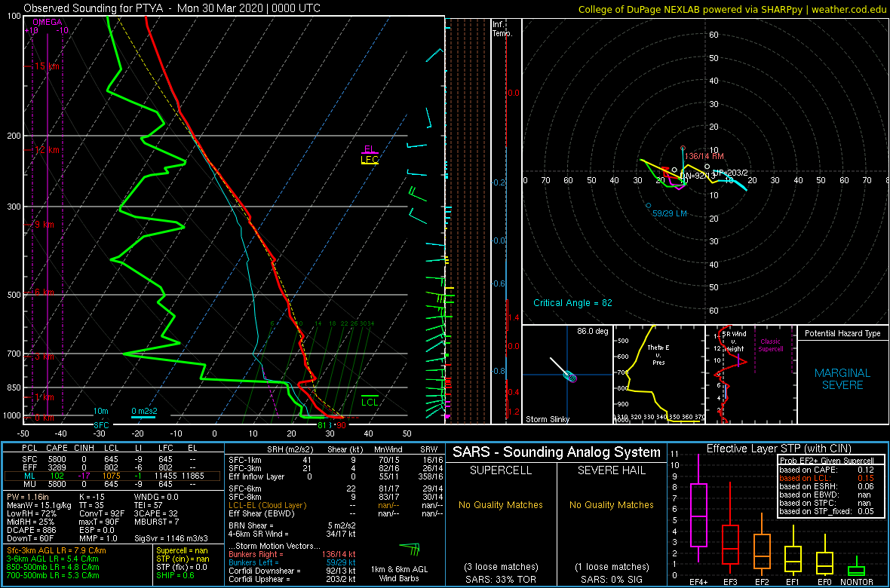Click (3 loose matches) text

[x=502, y=566]
